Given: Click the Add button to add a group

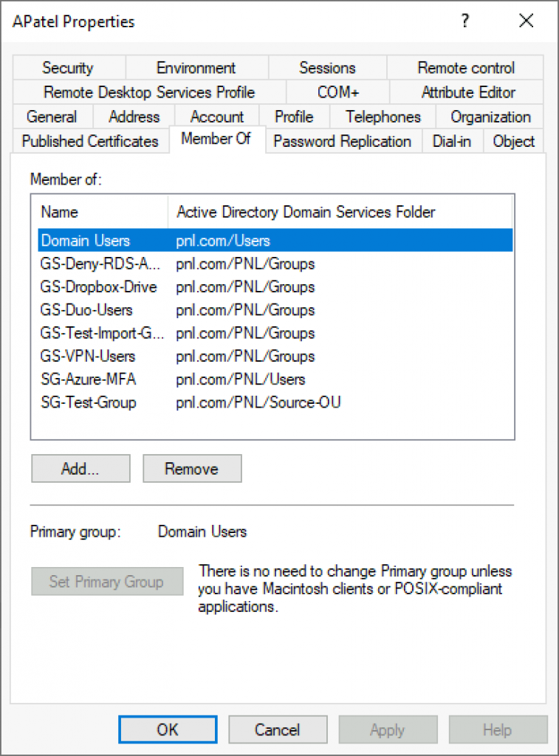Looking at the screenshot, I should tap(80, 468).
